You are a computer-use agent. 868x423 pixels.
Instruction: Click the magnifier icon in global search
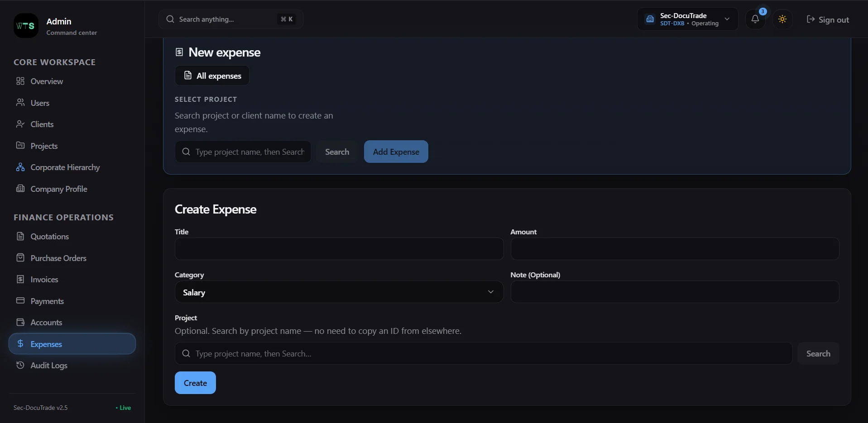(170, 19)
